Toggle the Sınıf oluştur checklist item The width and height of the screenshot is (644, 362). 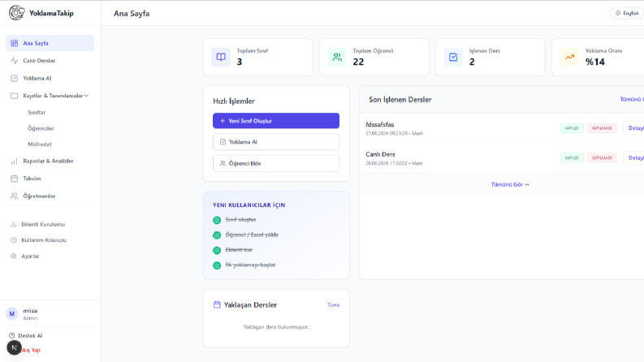217,221
